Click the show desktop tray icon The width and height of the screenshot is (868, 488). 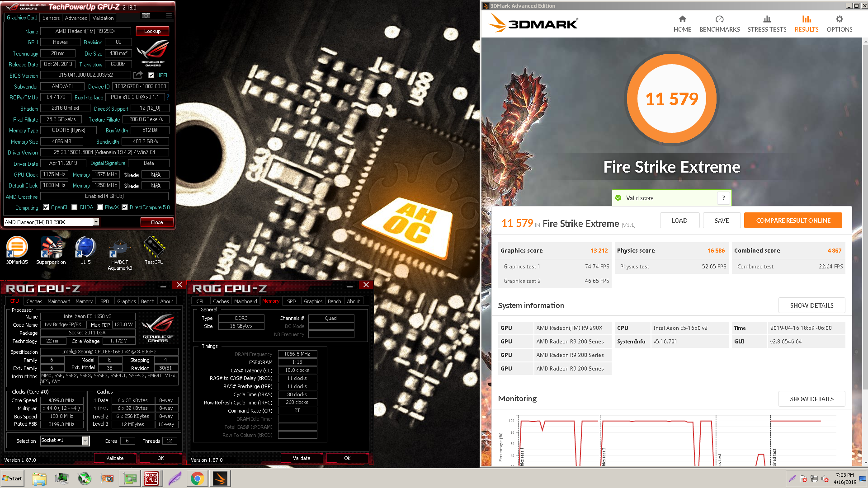[x=863, y=479]
